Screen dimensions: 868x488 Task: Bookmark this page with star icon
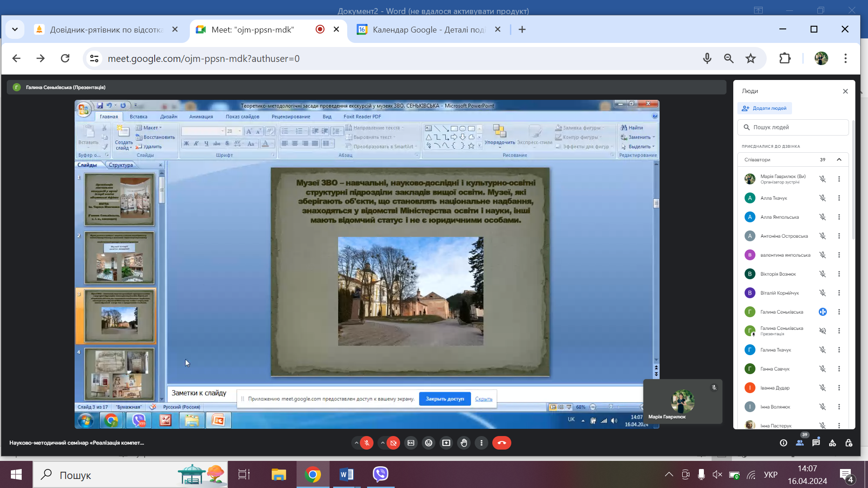tap(751, 58)
